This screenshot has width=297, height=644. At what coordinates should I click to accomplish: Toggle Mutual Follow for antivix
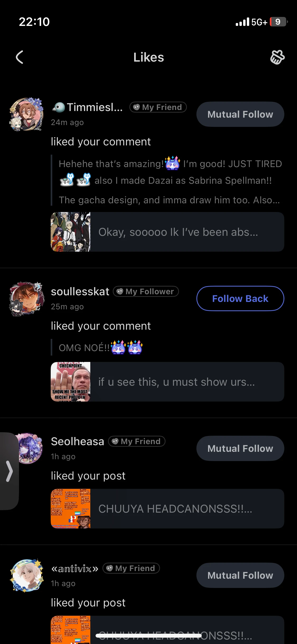pyautogui.click(x=240, y=575)
